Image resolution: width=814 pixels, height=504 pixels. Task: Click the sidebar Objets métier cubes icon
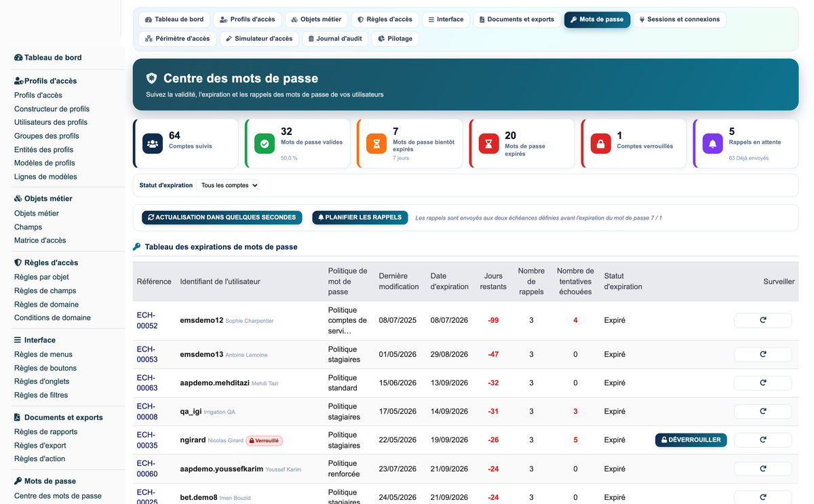[x=18, y=199]
